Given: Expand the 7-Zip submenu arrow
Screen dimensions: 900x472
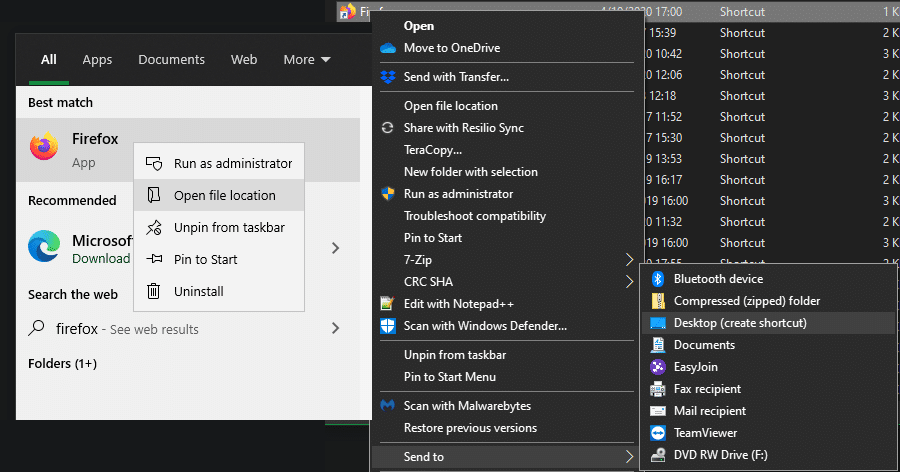Looking at the screenshot, I should click(629, 260).
